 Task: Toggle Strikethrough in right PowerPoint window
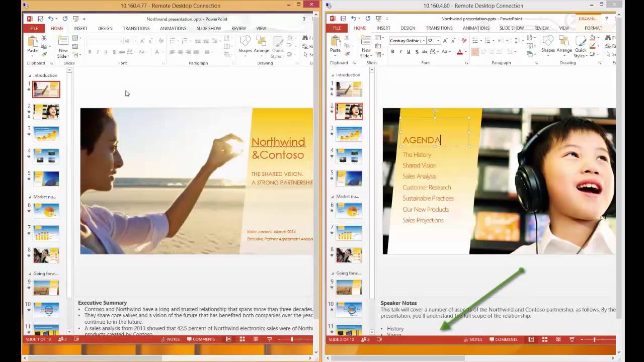point(425,52)
